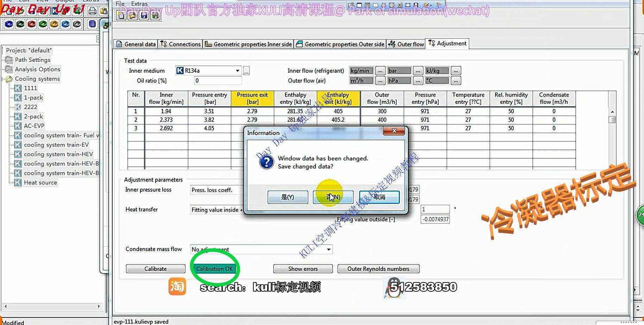Viewport: 644px width, 325px height.
Task: Select the cooling system train-EV tree item
Action: [x=56, y=145]
